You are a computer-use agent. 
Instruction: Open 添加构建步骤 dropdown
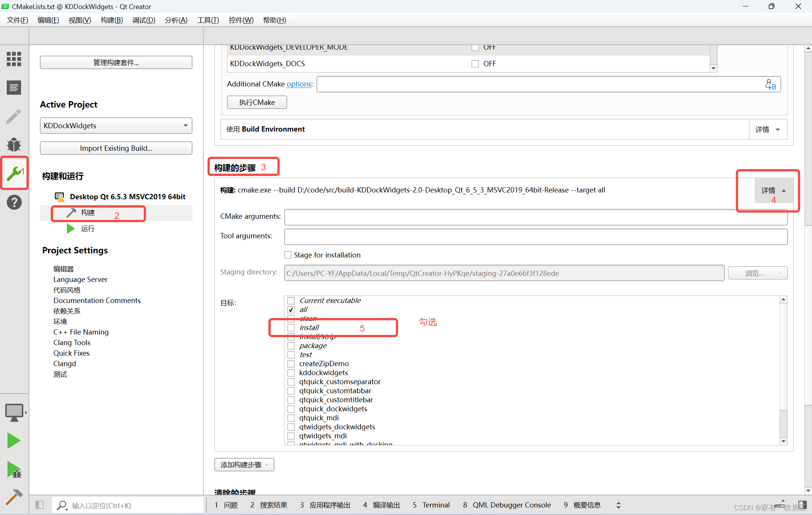click(x=244, y=465)
